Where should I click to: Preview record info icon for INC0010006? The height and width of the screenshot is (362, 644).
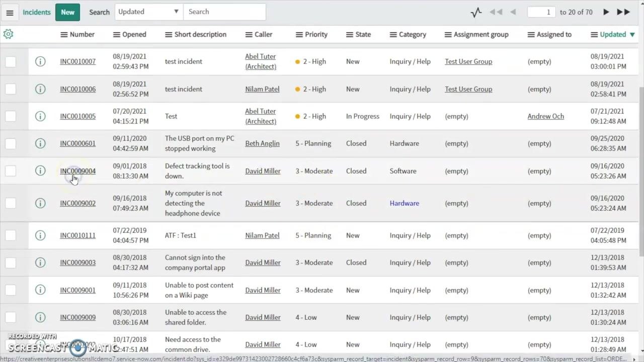point(40,89)
